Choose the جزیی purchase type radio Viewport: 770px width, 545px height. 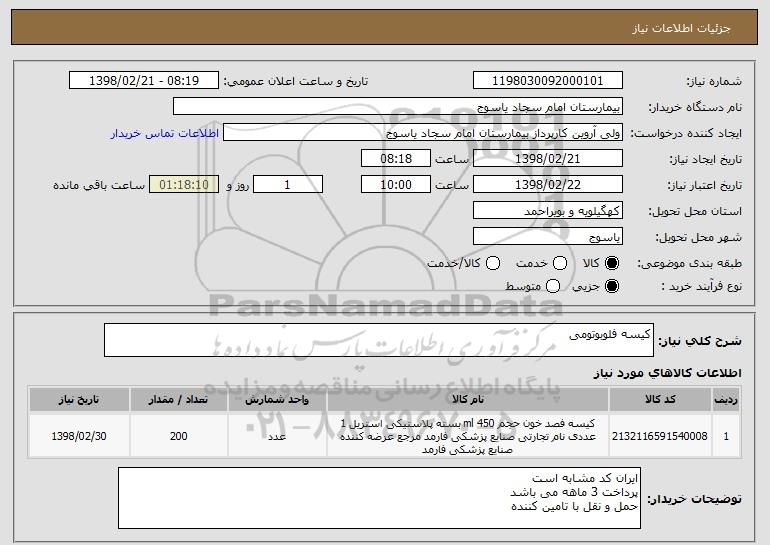pos(612,286)
